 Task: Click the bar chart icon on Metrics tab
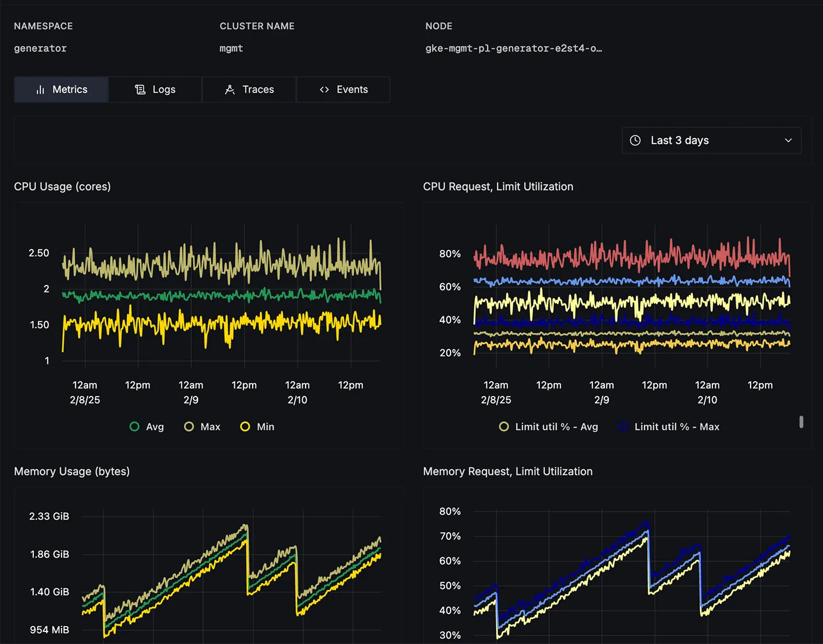[40, 89]
